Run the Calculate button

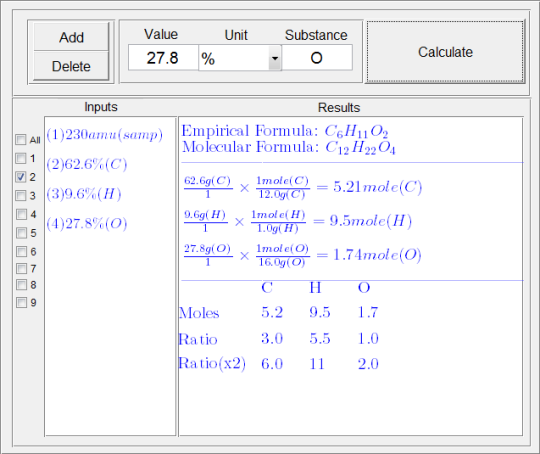pos(445,52)
